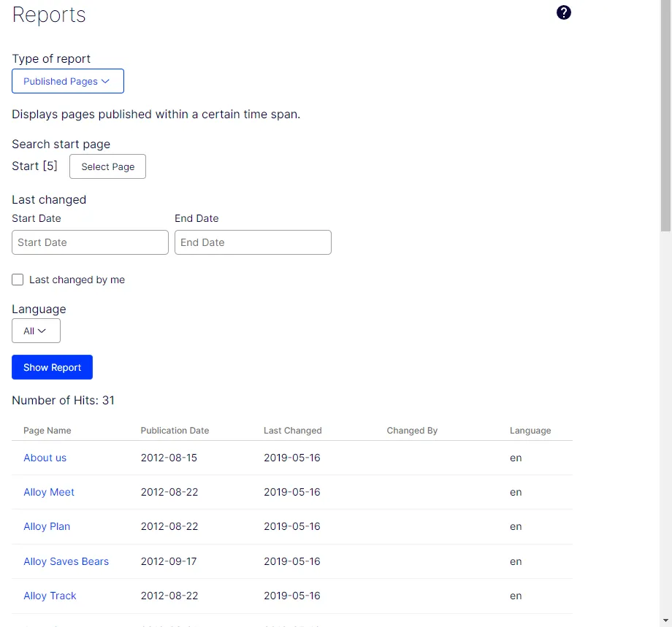Select the language cell in Alloy Track row
This screenshot has width=672, height=627.
(516, 596)
